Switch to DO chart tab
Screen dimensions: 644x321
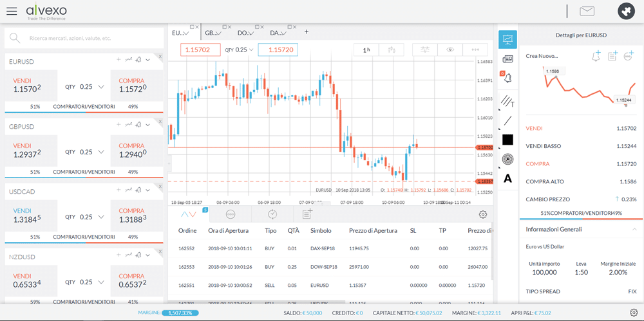coord(245,32)
